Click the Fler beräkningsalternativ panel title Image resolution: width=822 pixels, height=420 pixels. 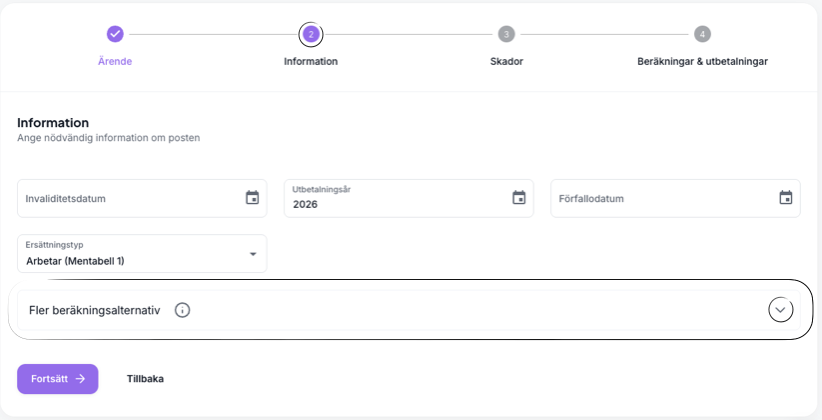(95, 310)
